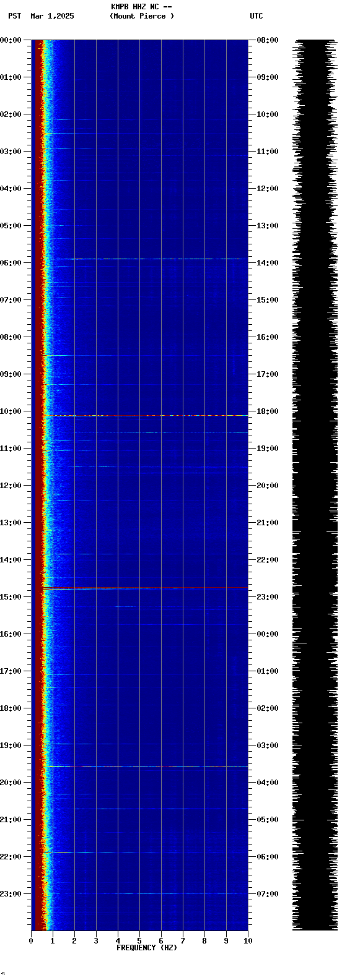Select the 12:00 PST time label
Screen dimensions: 342x980
coord(11,486)
